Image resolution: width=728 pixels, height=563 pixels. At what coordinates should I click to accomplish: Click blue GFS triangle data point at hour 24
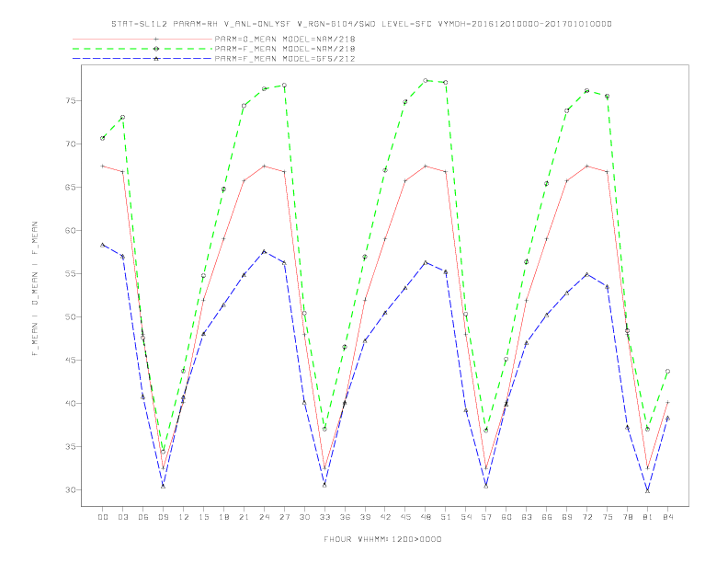(264, 251)
